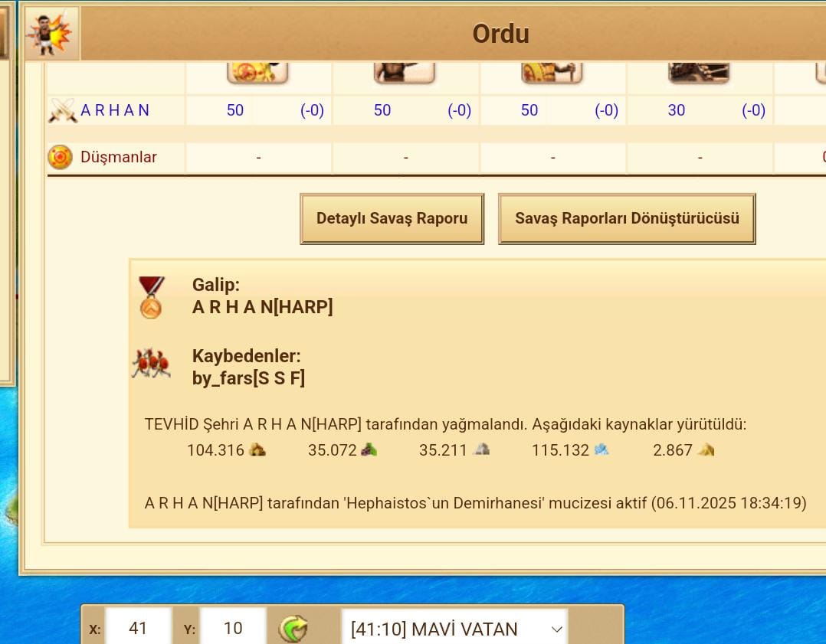The image size is (826, 644).
Task: Click the second unit warrior icon column
Action: [405, 73]
